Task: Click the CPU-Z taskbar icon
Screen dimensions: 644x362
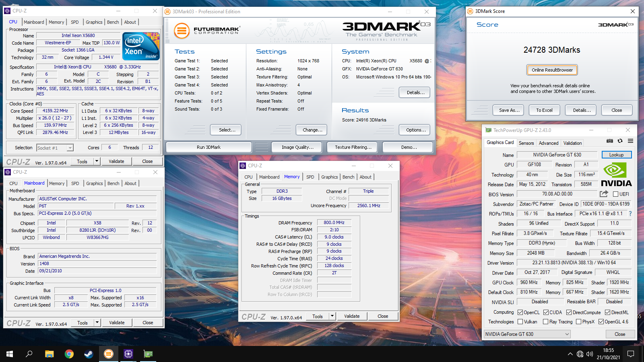Action: (x=128, y=354)
